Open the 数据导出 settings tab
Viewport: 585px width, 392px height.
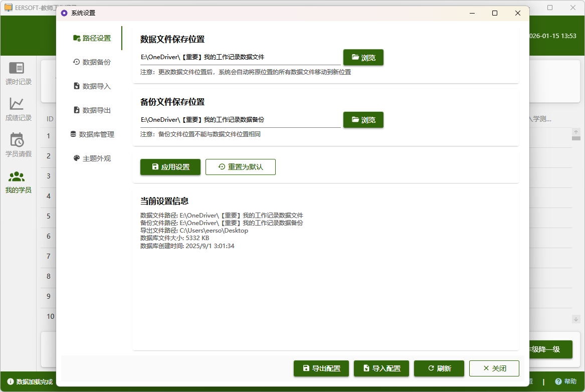[91, 110]
